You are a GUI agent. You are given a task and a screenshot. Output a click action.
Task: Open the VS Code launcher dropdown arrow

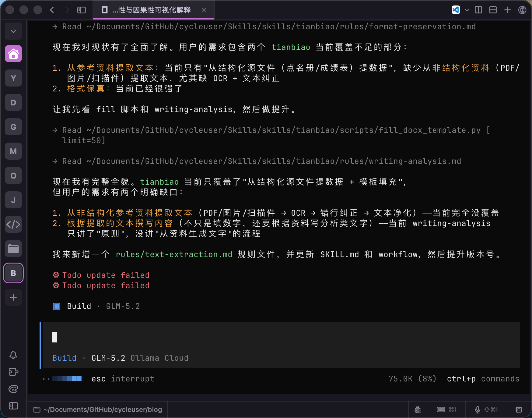click(467, 10)
